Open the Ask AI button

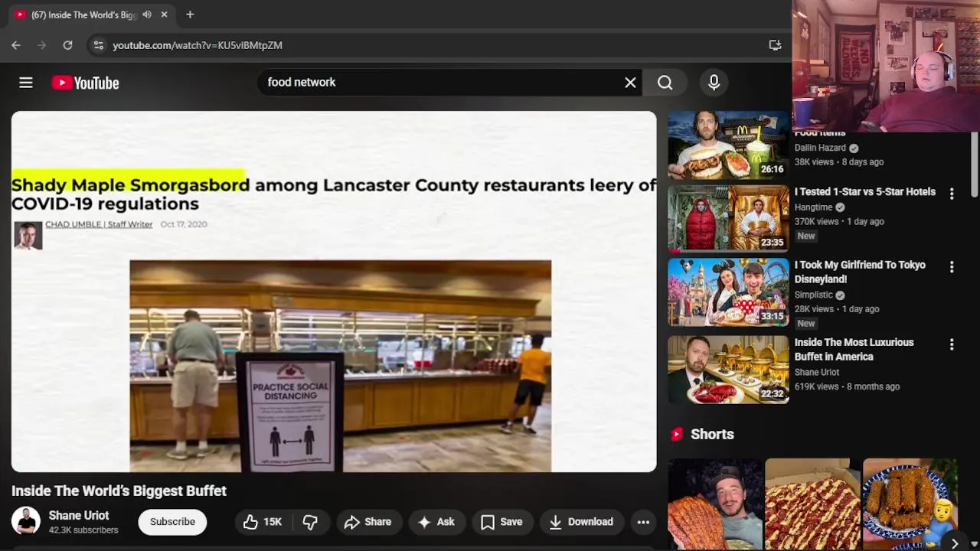pos(436,522)
